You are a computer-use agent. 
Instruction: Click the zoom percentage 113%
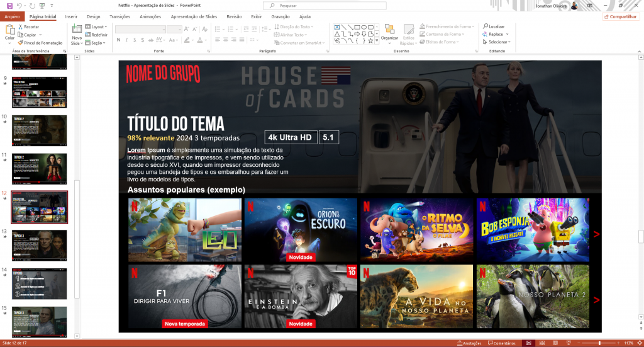tap(629, 343)
